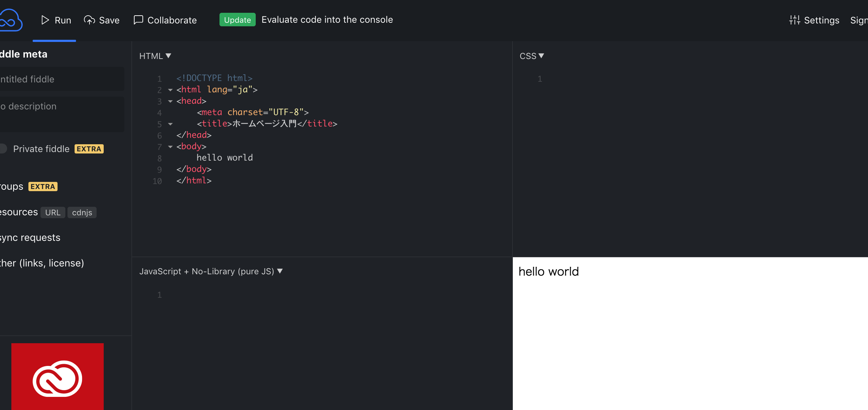Click the green Update badge
Viewport: 868px width, 410px height.
(x=237, y=20)
